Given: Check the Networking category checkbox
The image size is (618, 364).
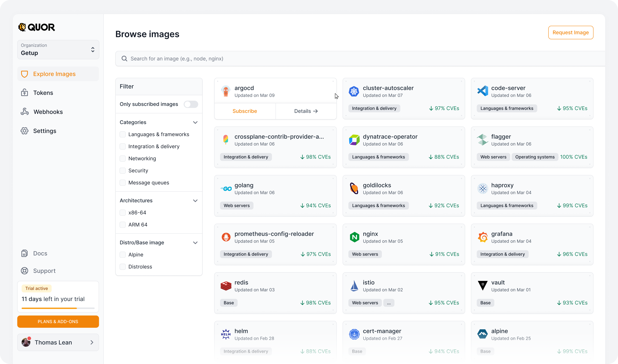Looking at the screenshot, I should 123,158.
